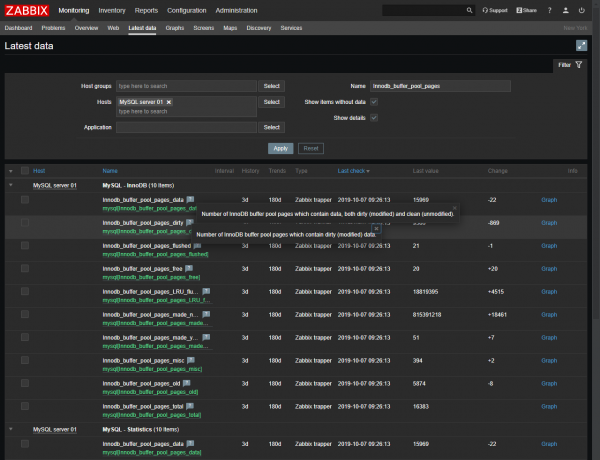Collapse the MySQL - InnoDB group
Screen dimensions: 600x460
coord(11,185)
